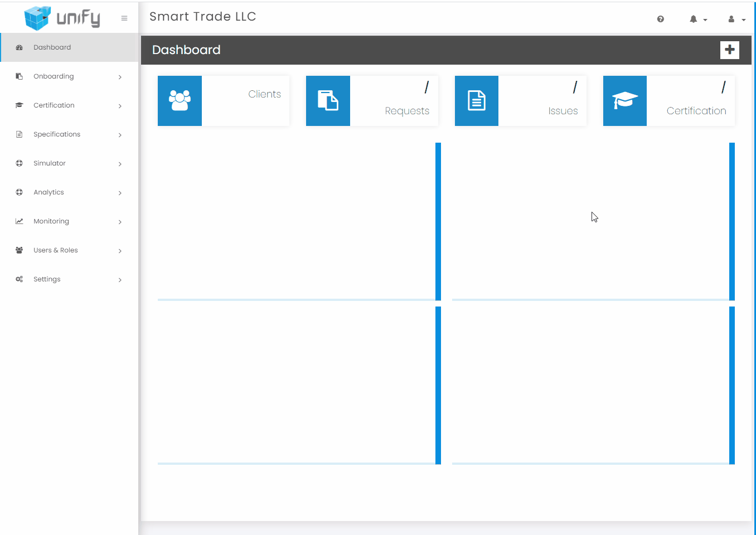Click the Issues document icon
The width and height of the screenshot is (756, 535).
[x=476, y=100]
